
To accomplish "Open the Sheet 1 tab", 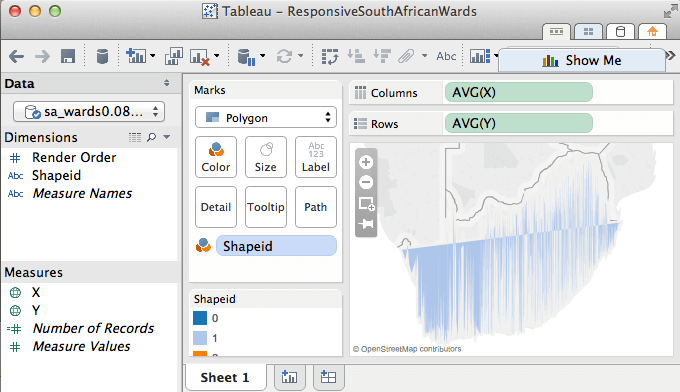I will click(225, 377).
